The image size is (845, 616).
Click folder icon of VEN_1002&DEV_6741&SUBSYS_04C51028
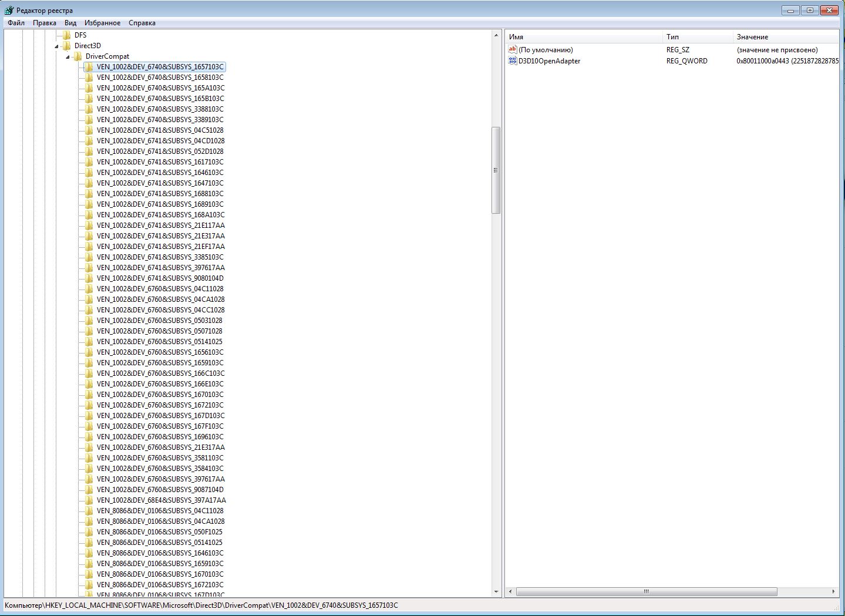pos(89,130)
